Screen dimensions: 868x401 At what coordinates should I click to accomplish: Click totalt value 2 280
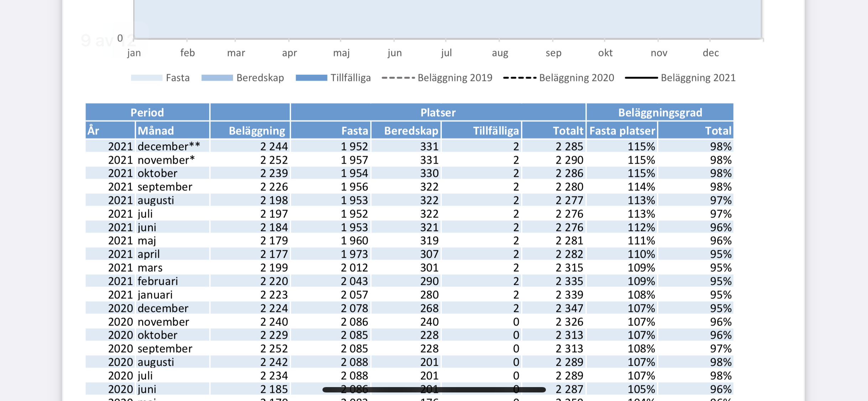tap(569, 187)
